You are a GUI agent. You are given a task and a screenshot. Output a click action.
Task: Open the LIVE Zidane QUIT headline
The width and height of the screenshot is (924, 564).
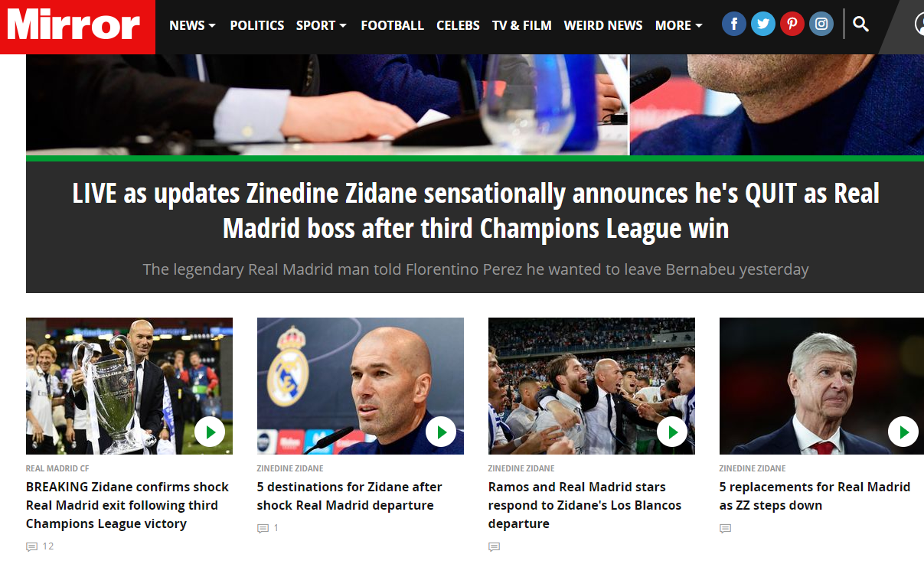[x=475, y=210]
